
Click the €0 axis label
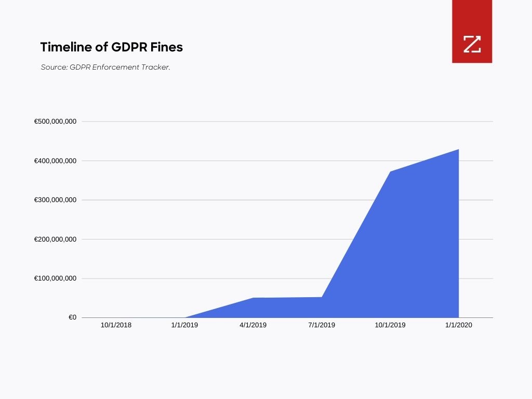73,317
